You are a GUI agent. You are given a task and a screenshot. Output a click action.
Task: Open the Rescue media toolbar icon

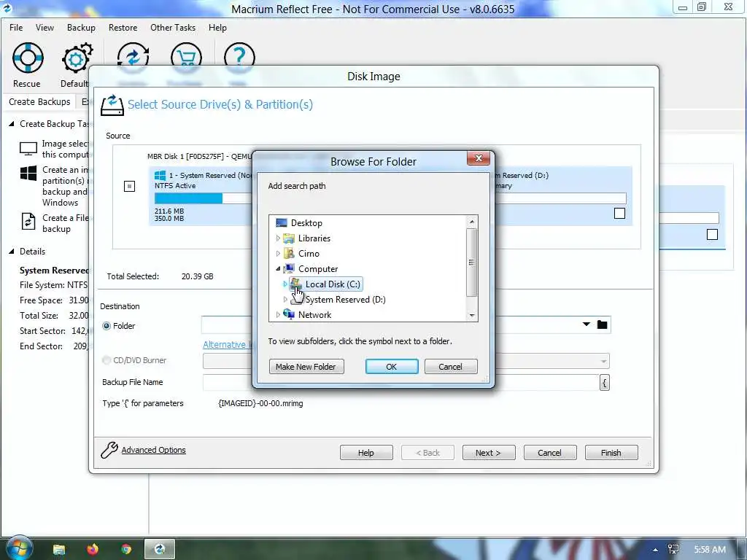(28, 58)
